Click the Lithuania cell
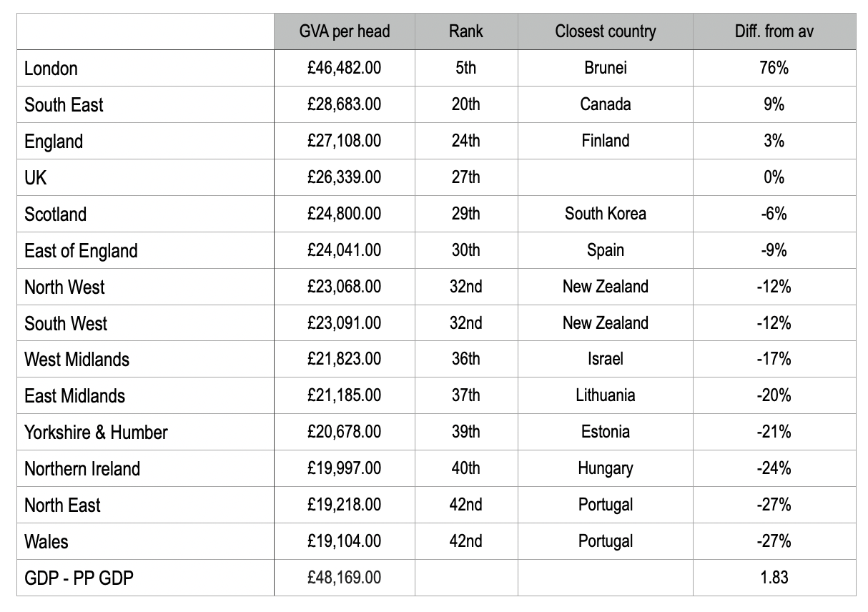 [605, 395]
